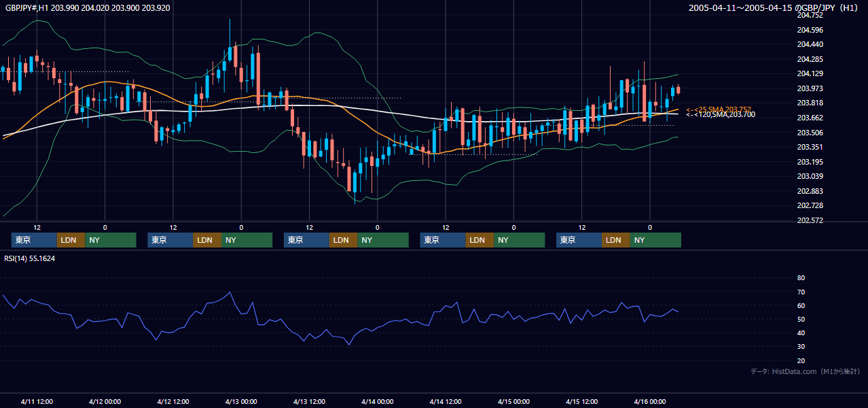
Task: Click price axis label 204.440
Action: point(809,44)
